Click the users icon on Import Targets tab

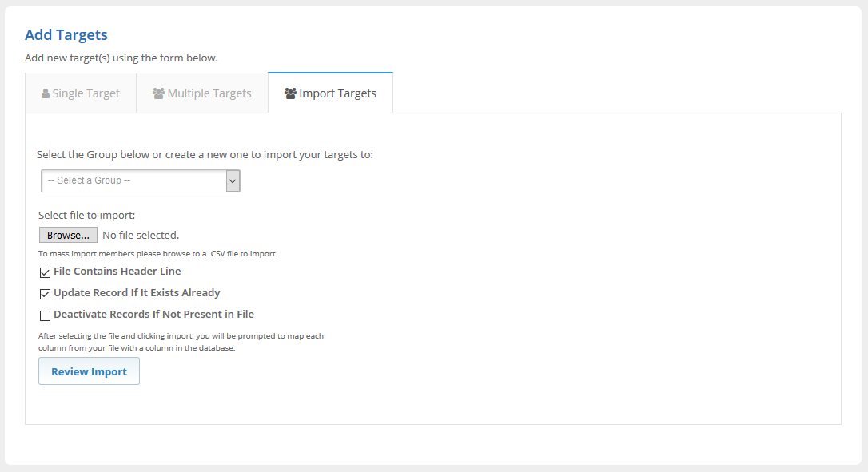(x=290, y=93)
